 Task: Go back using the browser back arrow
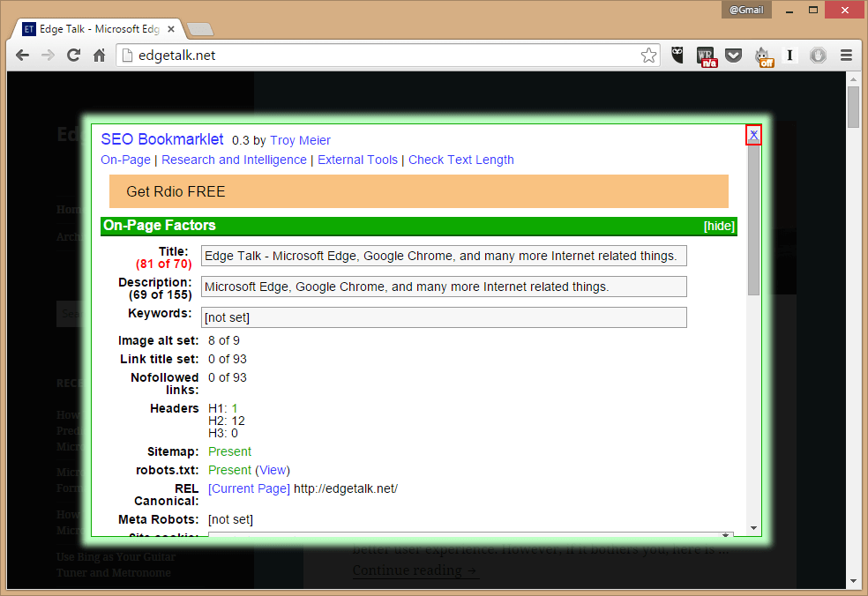[23, 56]
